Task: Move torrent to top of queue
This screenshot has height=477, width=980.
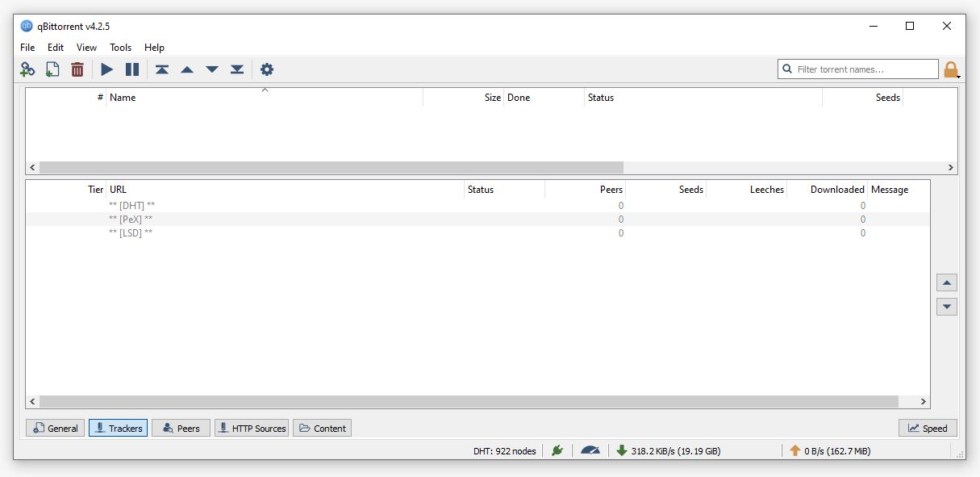Action: click(162, 69)
